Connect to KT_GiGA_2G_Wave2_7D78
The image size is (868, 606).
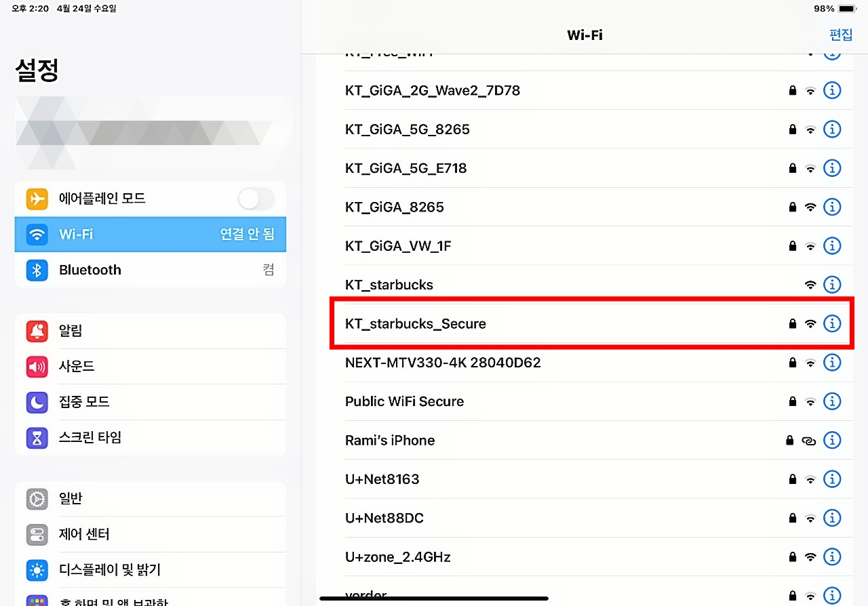coord(585,90)
